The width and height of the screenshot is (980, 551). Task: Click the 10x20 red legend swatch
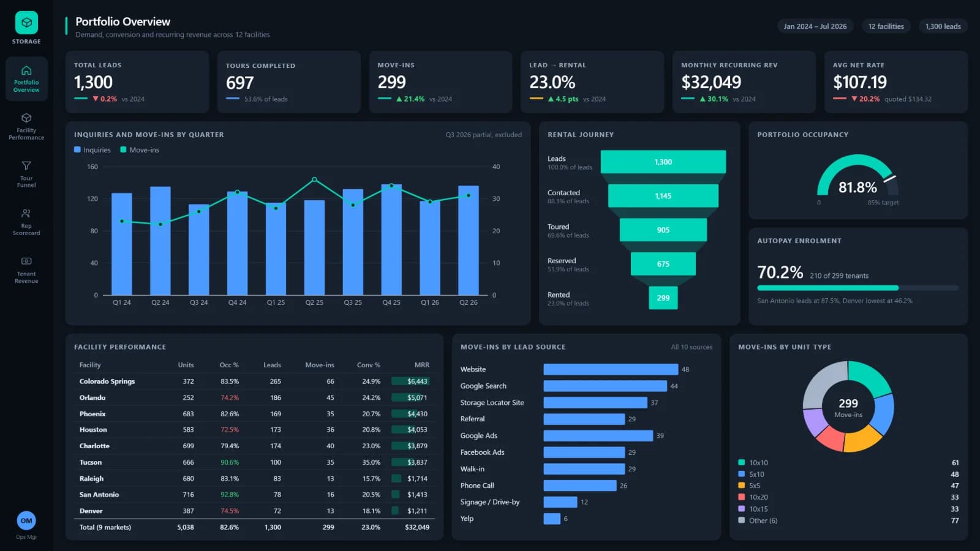[742, 497]
